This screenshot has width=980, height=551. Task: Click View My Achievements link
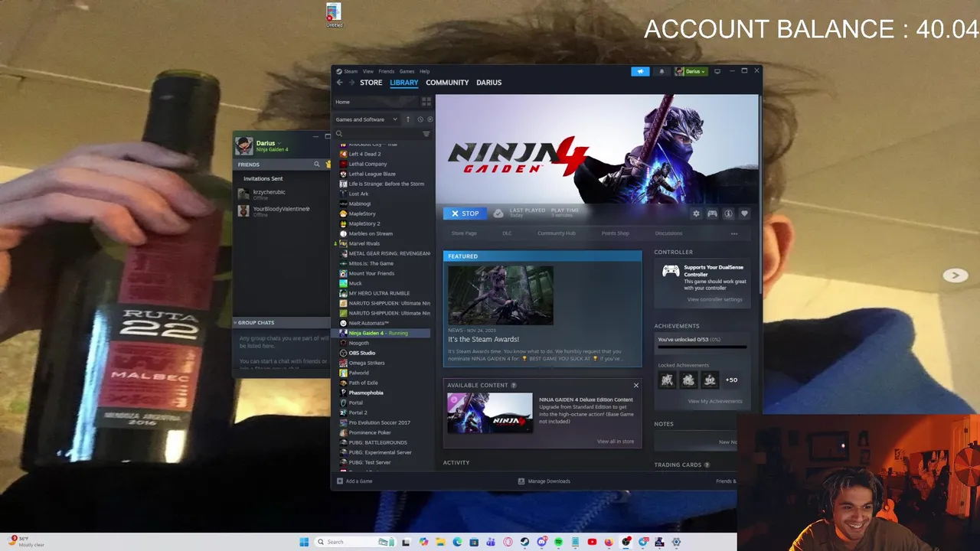tap(715, 401)
